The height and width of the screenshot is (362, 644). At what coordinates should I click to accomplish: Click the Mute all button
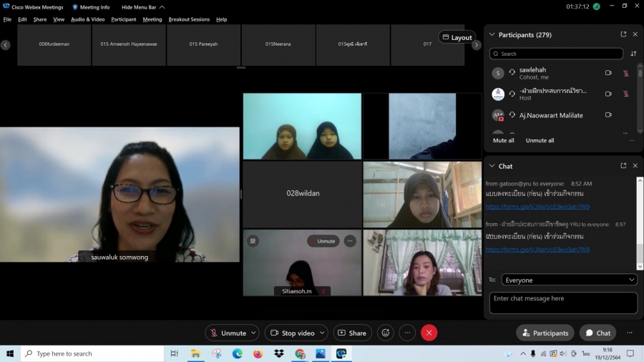point(504,140)
